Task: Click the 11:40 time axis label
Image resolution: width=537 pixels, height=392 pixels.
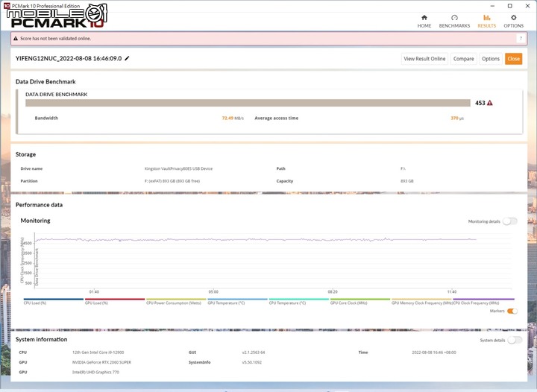Action: tap(452, 292)
